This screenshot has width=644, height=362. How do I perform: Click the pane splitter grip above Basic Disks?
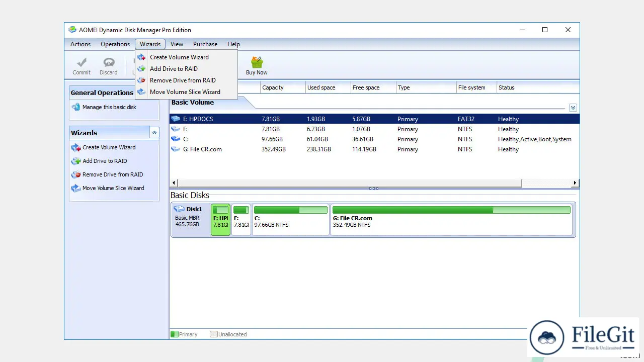pyautogui.click(x=374, y=189)
